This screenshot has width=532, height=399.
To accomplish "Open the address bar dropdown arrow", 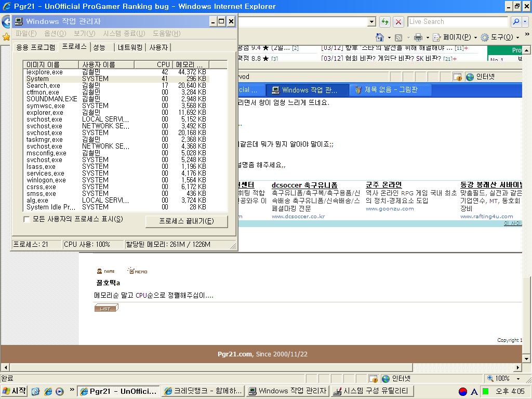I will [x=371, y=22].
